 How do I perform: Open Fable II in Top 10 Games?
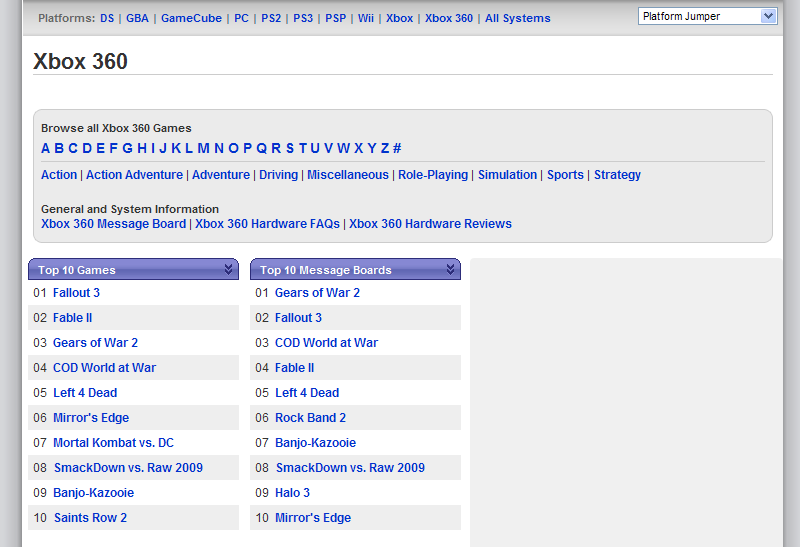click(x=72, y=318)
